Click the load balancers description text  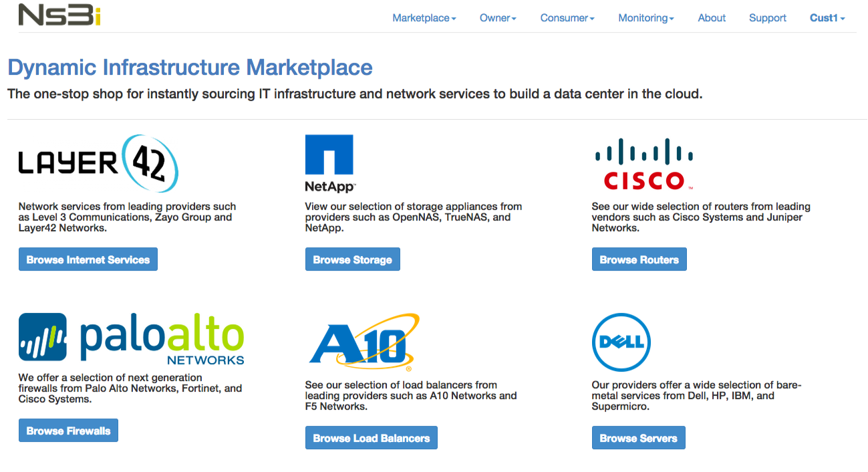pos(411,396)
